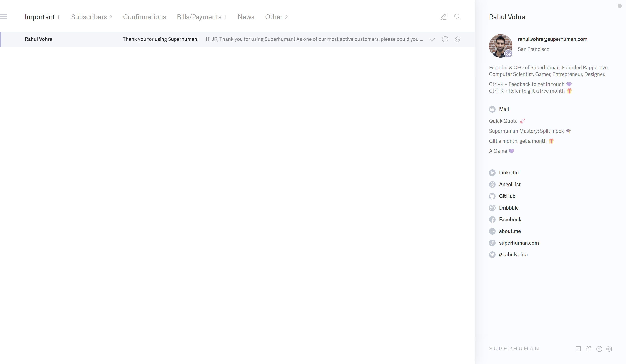This screenshot has width=626, height=364.
Task: Click Ctrl+K Feedback to get in touch line
Action: (x=530, y=84)
